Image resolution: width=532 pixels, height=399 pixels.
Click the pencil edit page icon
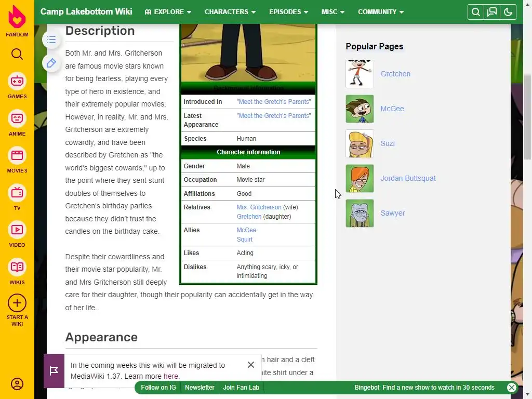coord(51,63)
